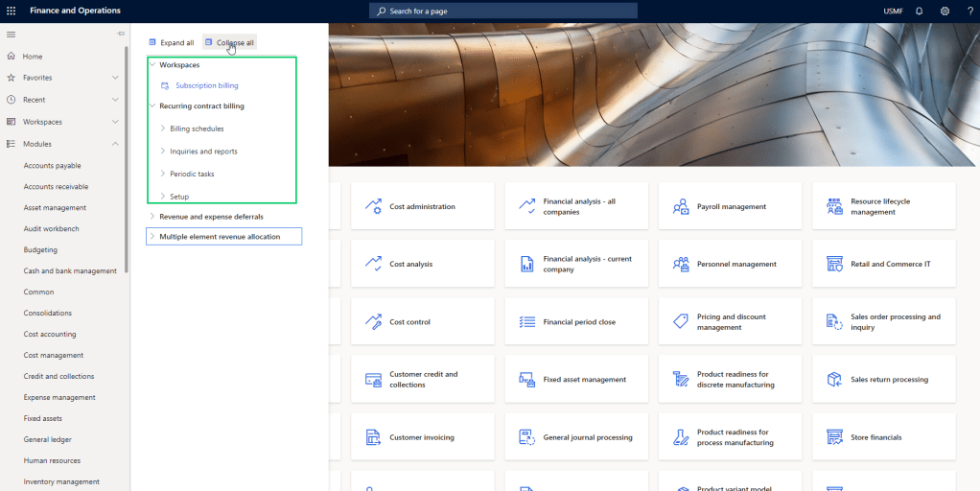Expand the Billing schedules node
The height and width of the screenshot is (491, 980).
pos(163,129)
